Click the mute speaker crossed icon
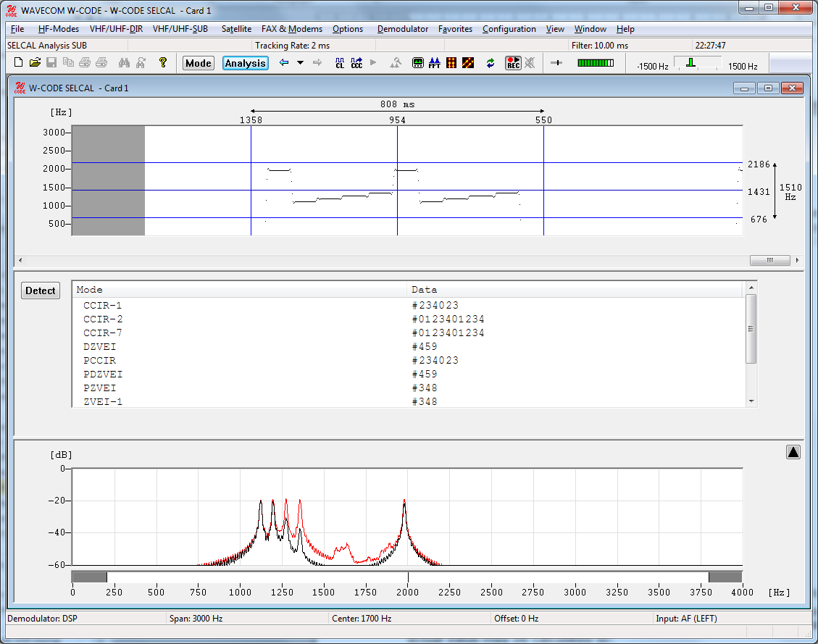The width and height of the screenshot is (818, 644). click(530, 63)
